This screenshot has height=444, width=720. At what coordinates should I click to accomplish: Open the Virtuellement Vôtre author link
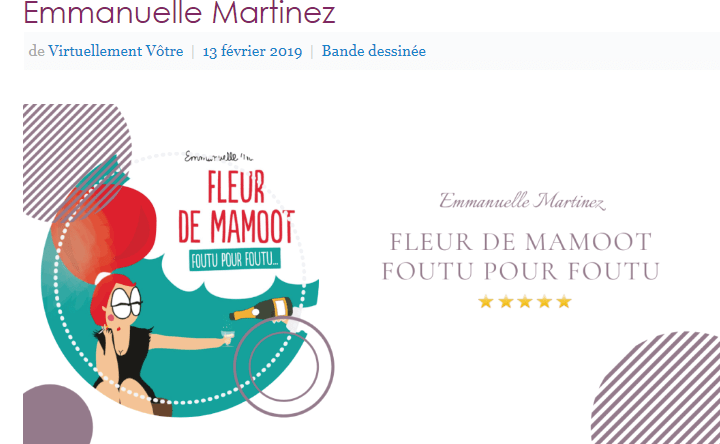(x=115, y=51)
